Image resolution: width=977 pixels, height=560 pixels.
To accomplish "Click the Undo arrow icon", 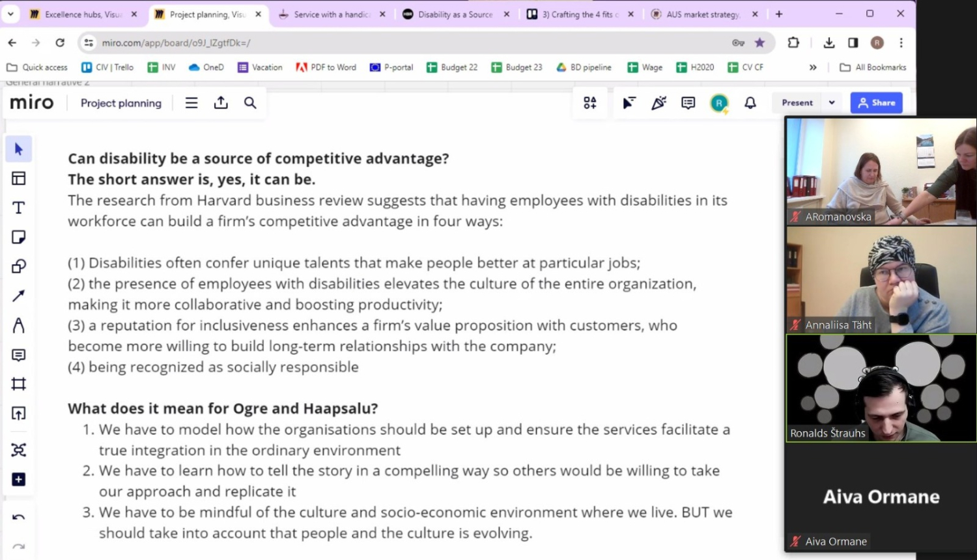I will click(x=18, y=518).
